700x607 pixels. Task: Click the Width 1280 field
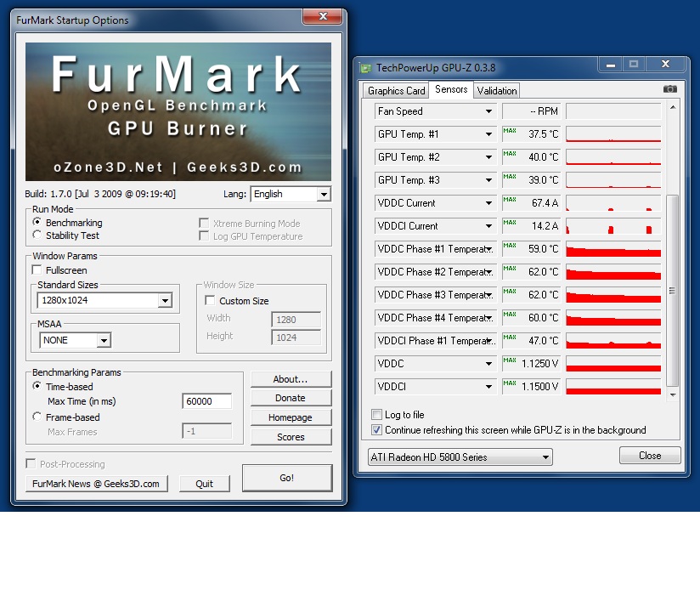[296, 320]
